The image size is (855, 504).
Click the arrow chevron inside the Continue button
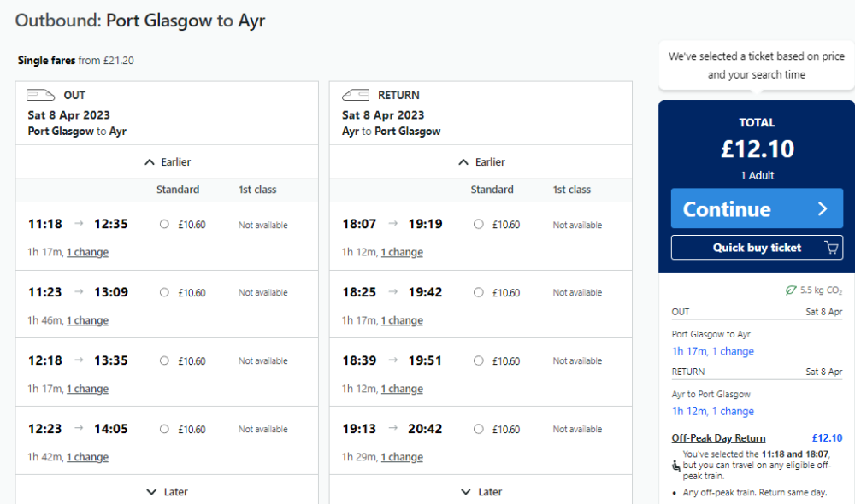pyautogui.click(x=823, y=208)
